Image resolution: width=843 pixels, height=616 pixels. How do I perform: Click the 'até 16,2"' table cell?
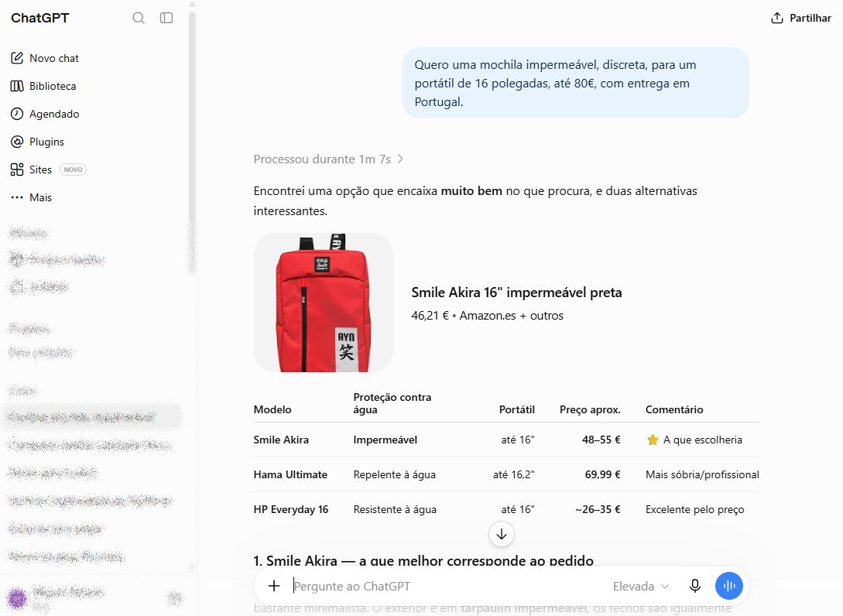tap(513, 474)
